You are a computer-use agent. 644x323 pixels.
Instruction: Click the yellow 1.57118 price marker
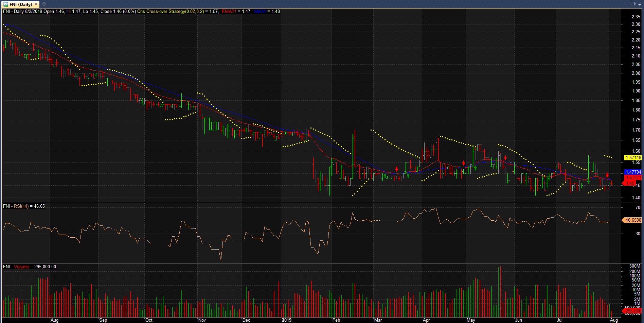[633, 157]
